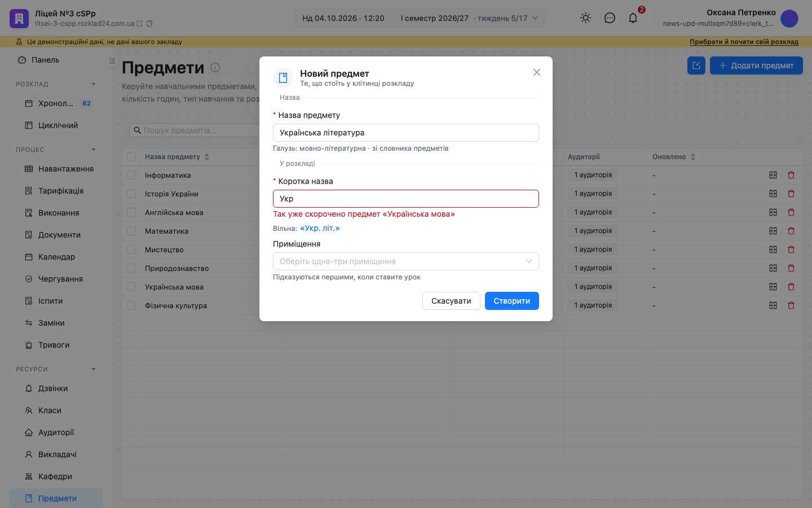
Task: Sort by the Оновлено column
Action: pos(693,157)
